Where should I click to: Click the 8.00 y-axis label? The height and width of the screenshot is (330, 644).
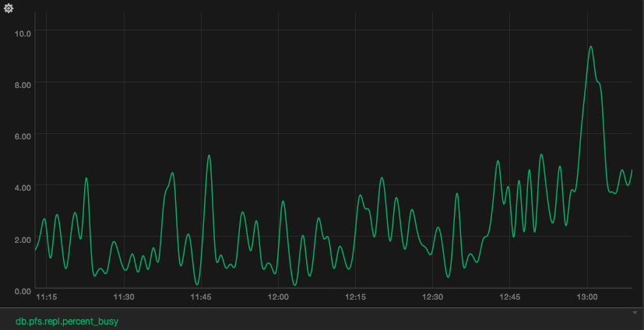coord(23,85)
